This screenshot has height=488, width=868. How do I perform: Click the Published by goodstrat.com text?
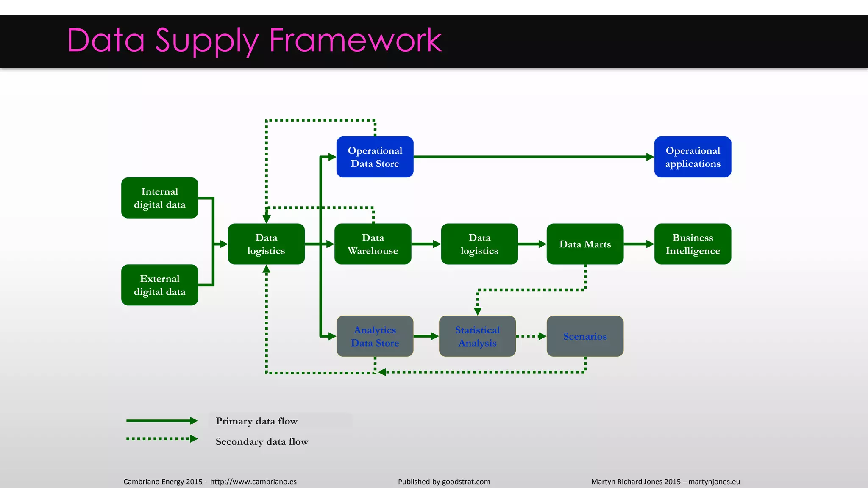[444, 482]
